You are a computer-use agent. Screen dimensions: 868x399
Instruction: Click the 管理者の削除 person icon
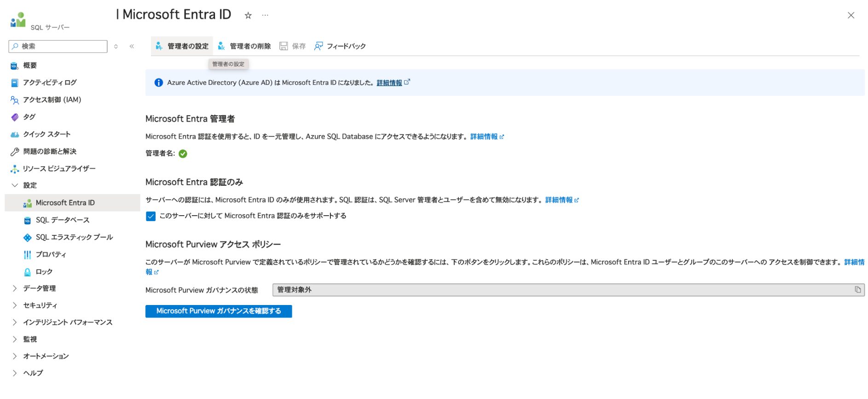tap(221, 46)
